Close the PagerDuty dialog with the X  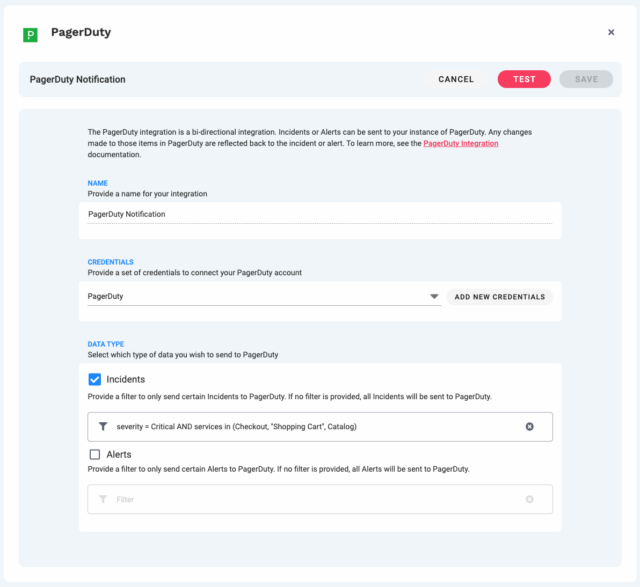click(611, 32)
